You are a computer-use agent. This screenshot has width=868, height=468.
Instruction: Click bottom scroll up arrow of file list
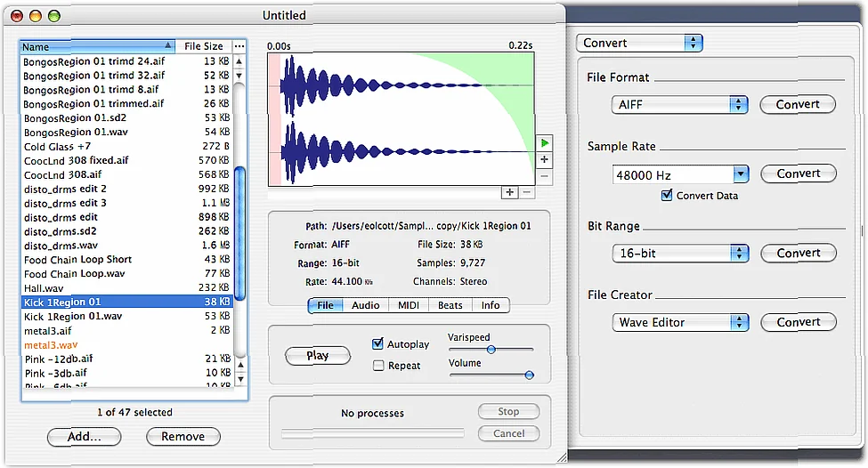240,365
